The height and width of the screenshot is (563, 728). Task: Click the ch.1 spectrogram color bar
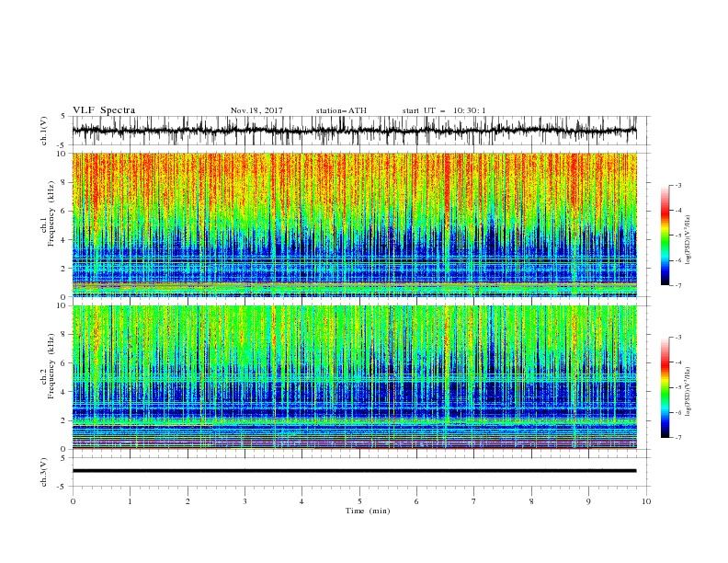pyautogui.click(x=665, y=236)
